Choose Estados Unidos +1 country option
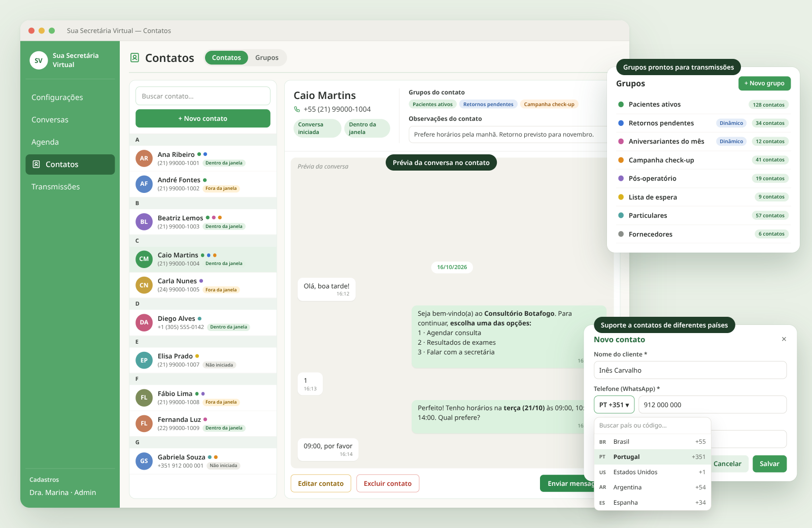Viewport: 812px width, 528px height. click(x=652, y=472)
